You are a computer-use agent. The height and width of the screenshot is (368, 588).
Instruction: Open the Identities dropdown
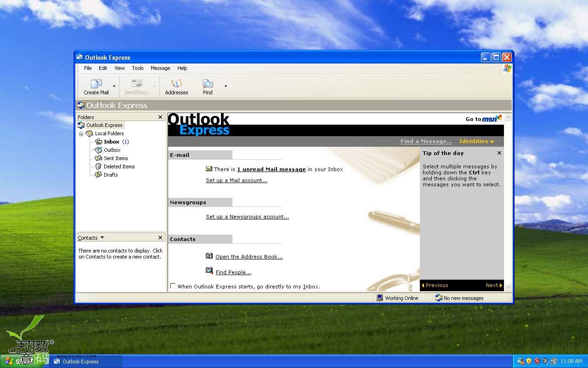[477, 141]
